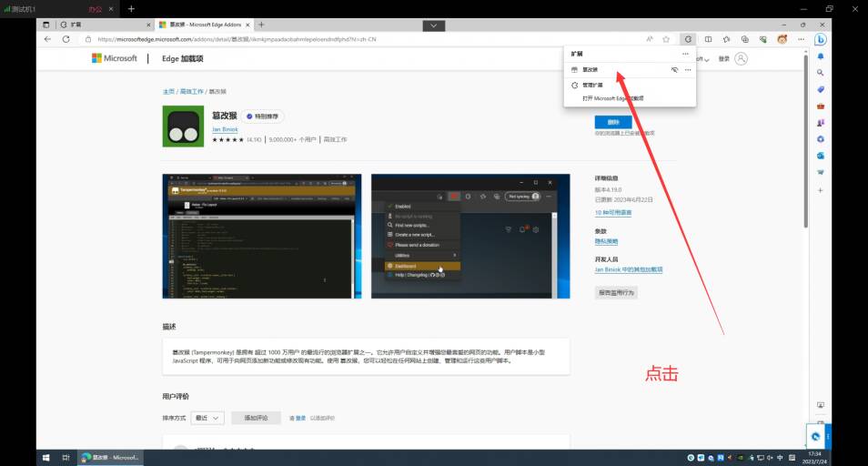Toggle Tampermonkey toolbar visibility eye icon
Viewport: 868px width, 466px height.
point(674,70)
